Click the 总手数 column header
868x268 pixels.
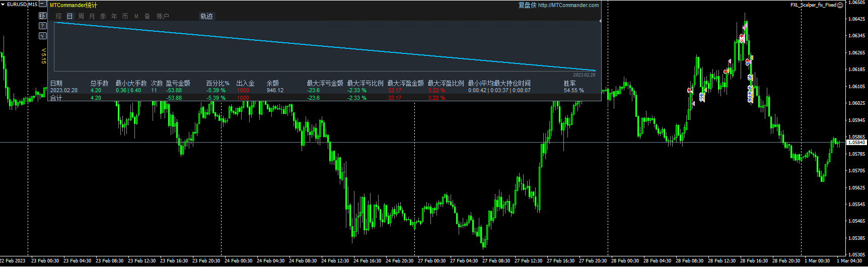click(x=100, y=83)
